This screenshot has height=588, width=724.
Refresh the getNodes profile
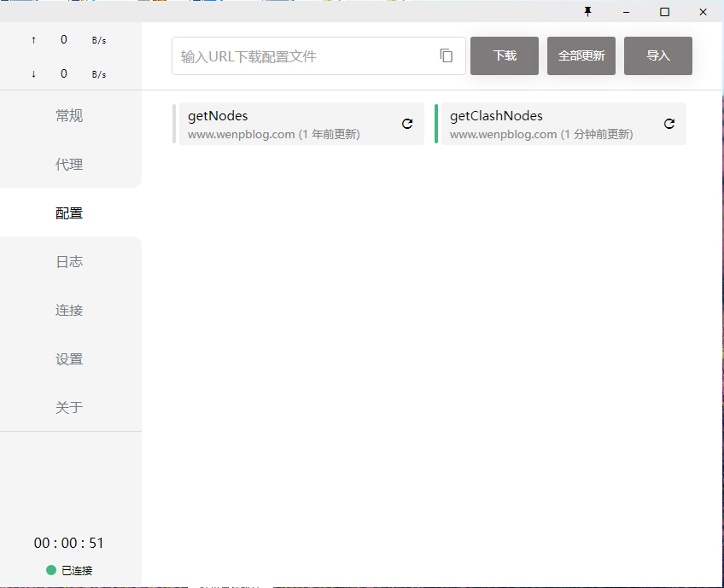pyautogui.click(x=407, y=124)
